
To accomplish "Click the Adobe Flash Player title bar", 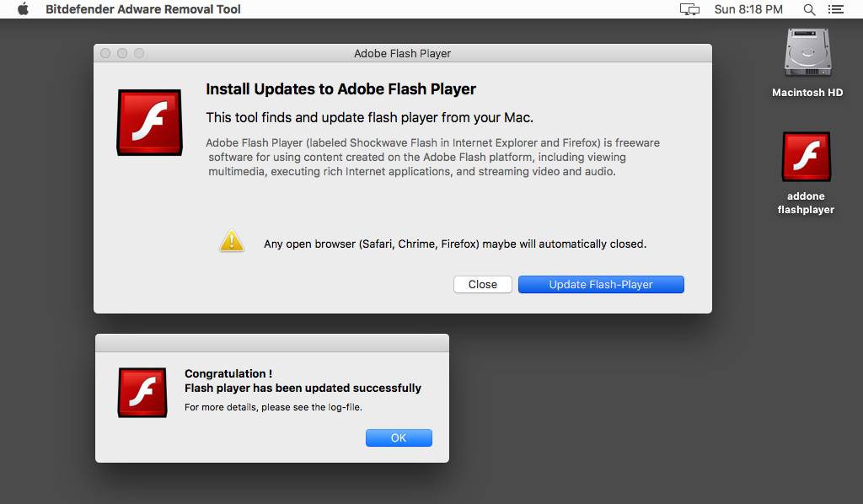I will pos(402,53).
